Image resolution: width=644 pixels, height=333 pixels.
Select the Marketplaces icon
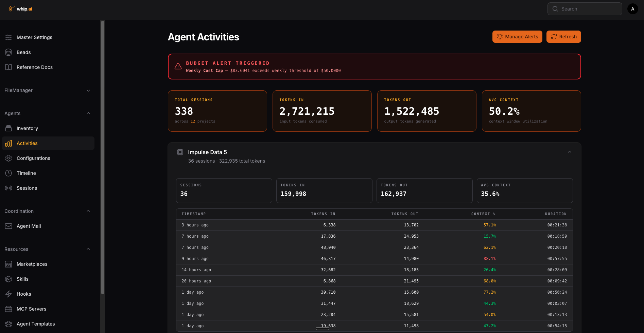point(8,264)
